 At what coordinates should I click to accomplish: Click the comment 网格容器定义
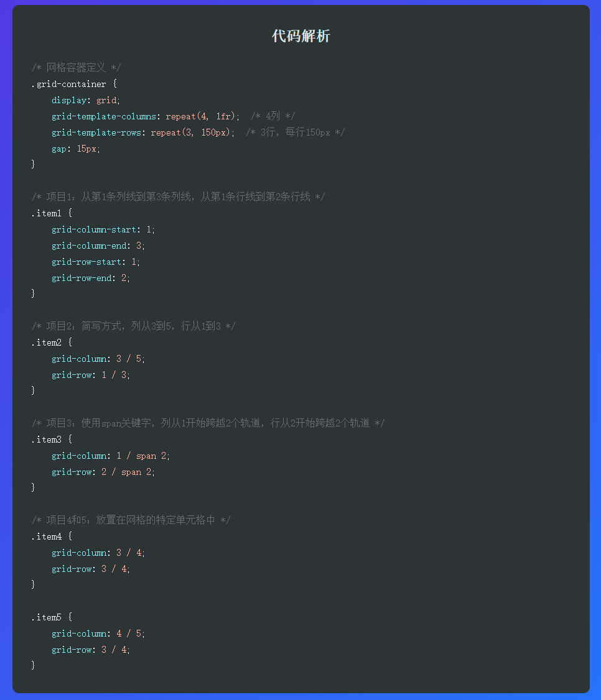(x=76, y=67)
